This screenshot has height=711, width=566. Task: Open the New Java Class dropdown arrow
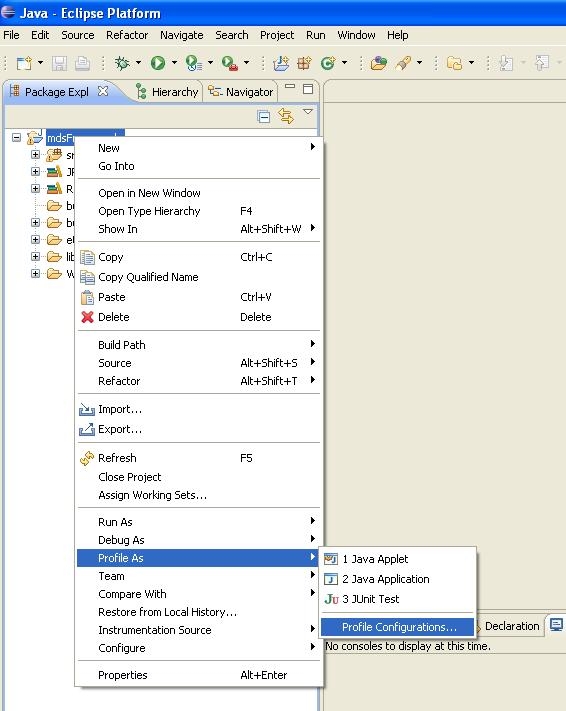coord(344,63)
